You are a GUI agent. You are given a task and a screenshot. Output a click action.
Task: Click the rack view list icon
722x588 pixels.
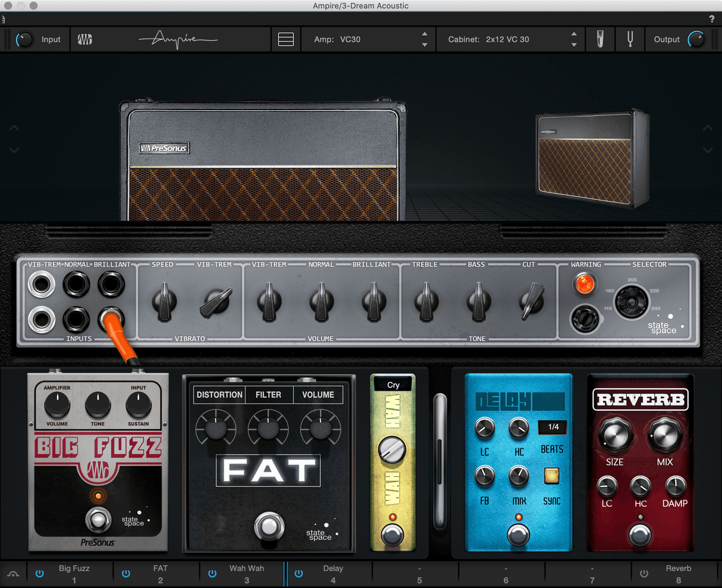[x=285, y=39]
